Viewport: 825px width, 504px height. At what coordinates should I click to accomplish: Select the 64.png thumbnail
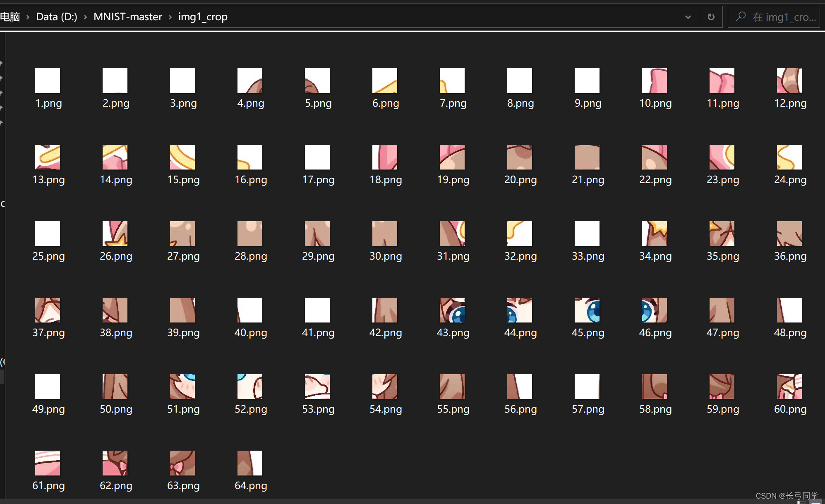250,463
